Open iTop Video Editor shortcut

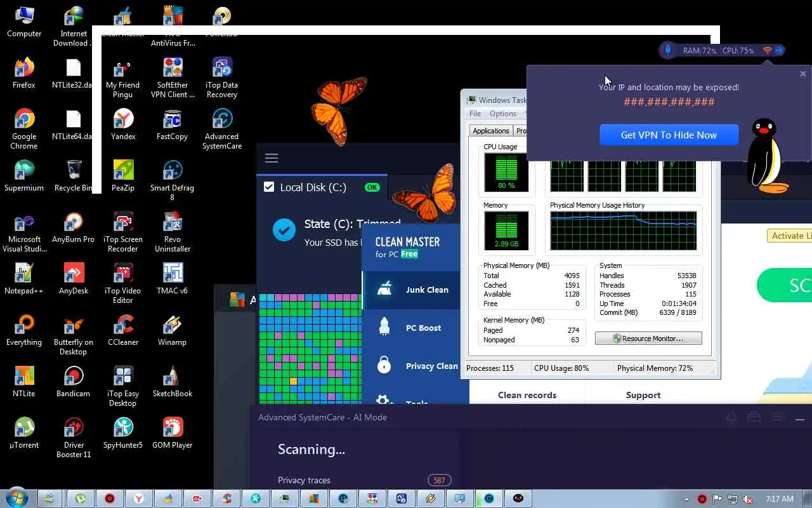coord(123,284)
